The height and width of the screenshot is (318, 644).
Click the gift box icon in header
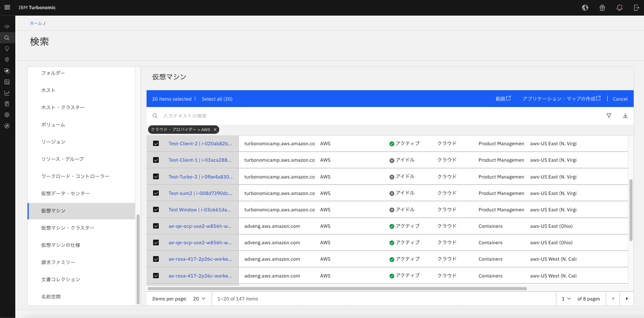pyautogui.click(x=602, y=8)
